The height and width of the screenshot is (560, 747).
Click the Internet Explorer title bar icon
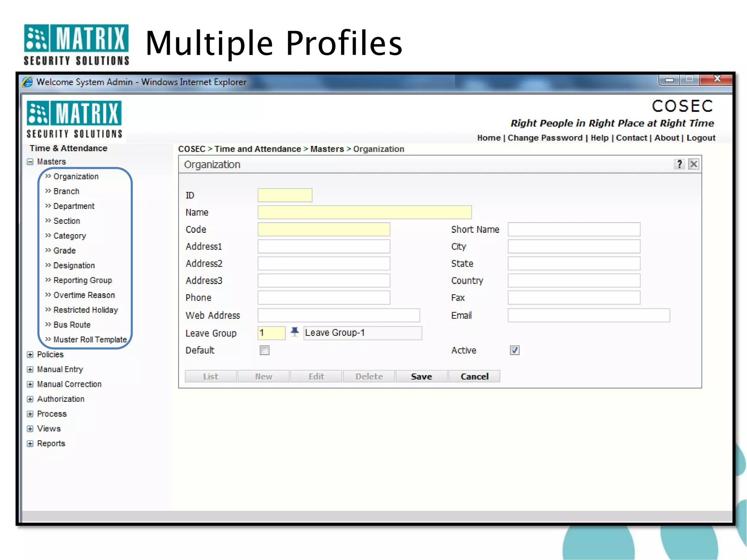coord(27,82)
